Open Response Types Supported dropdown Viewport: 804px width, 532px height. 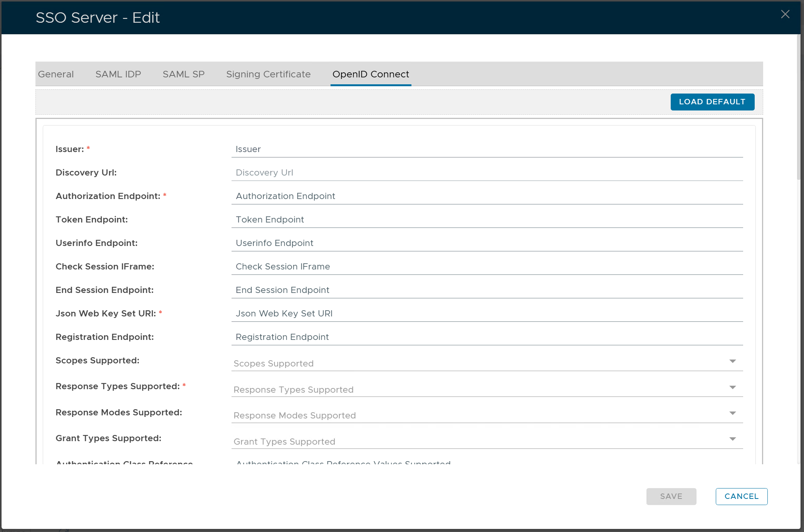(732, 387)
